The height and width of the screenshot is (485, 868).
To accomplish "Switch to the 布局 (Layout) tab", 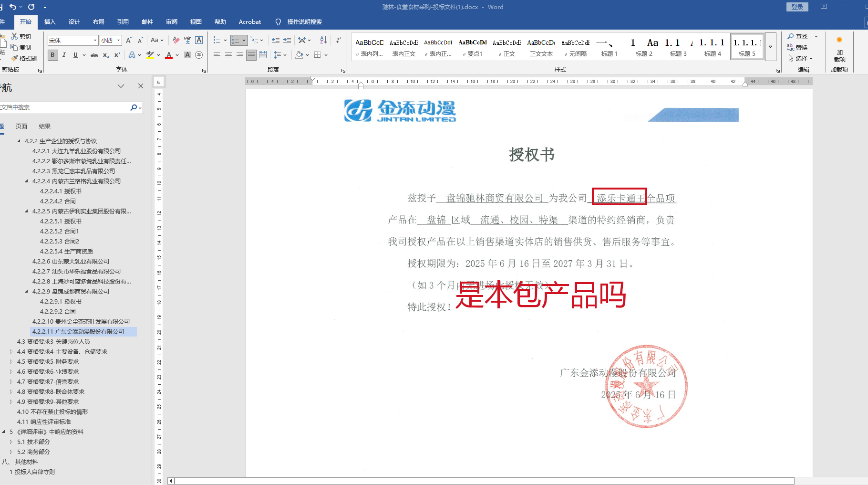I will click(x=98, y=22).
